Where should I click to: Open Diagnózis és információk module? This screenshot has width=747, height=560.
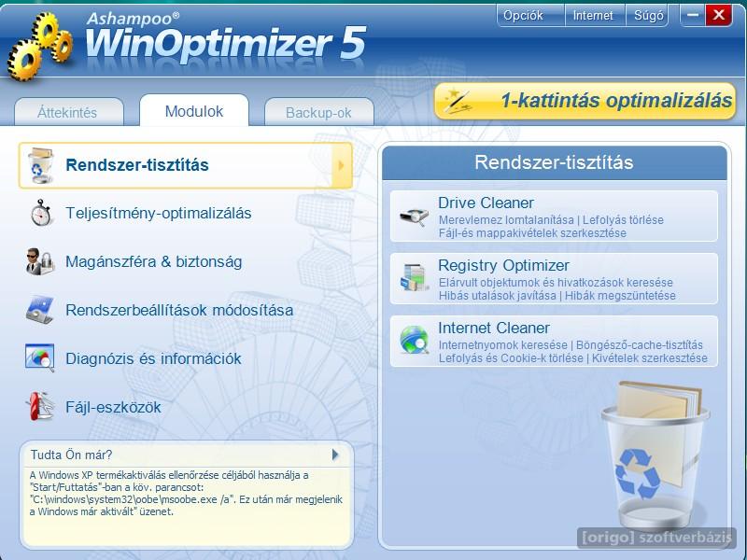click(x=153, y=358)
